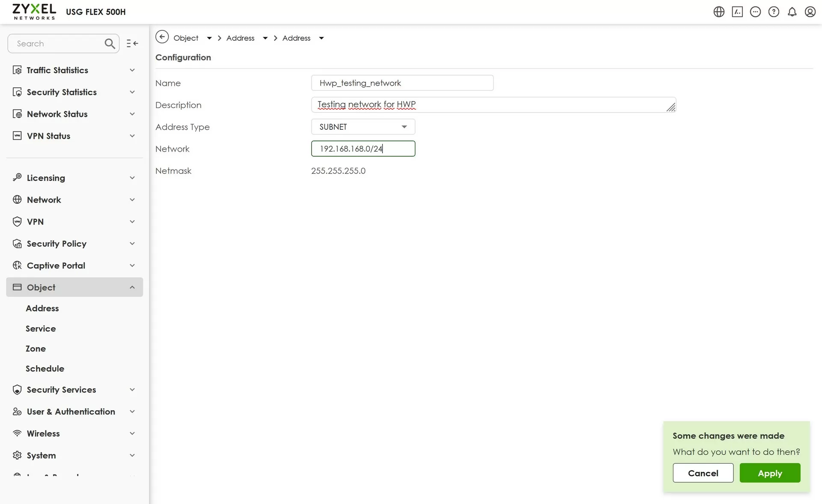Open the Object breadcrumb dropdown arrow
This screenshot has width=822, height=504.
(x=209, y=38)
